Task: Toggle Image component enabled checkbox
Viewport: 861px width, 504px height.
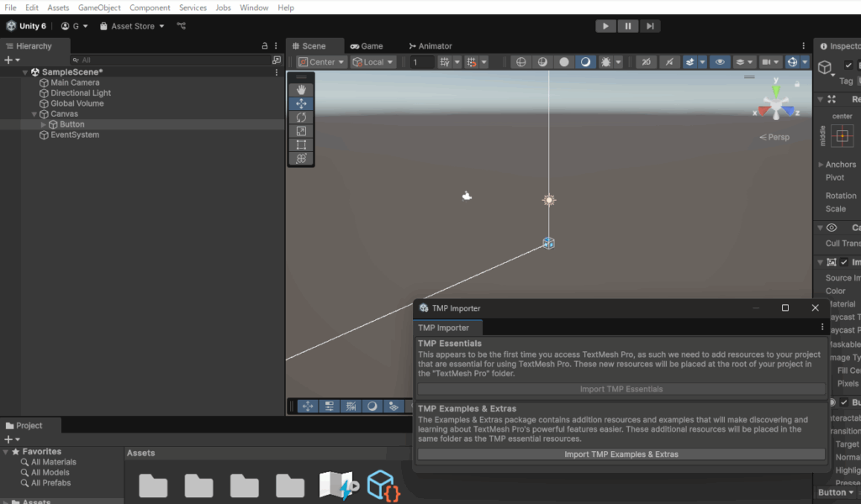Action: point(844,262)
